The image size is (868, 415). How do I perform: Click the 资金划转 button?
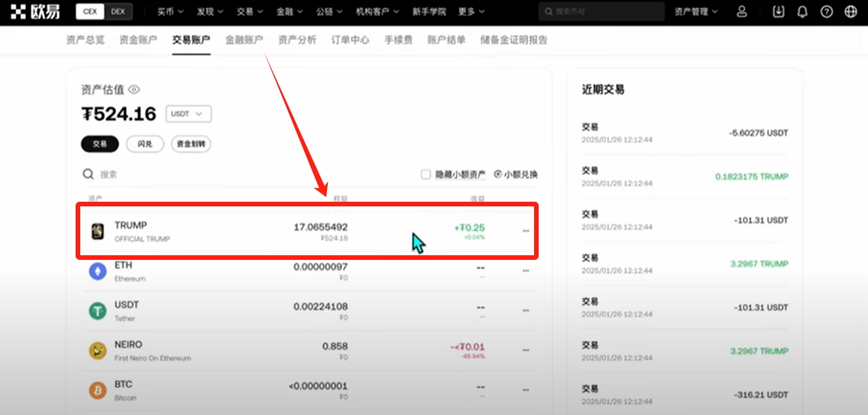(x=191, y=144)
